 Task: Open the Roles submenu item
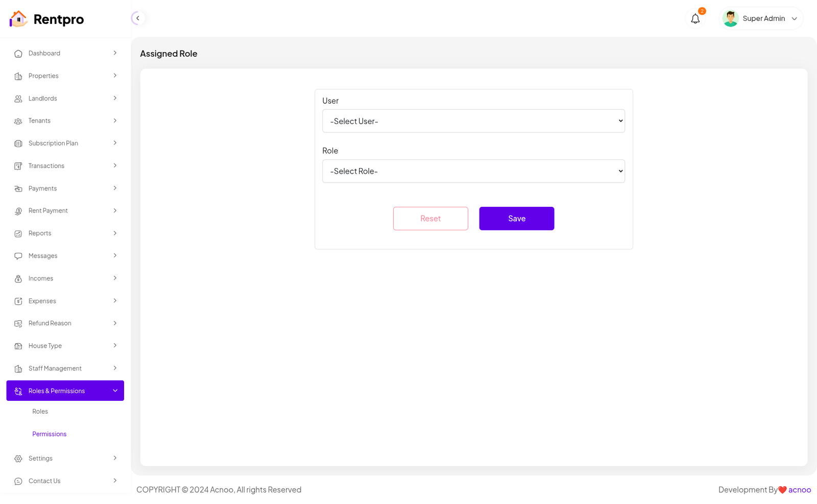[x=40, y=412]
